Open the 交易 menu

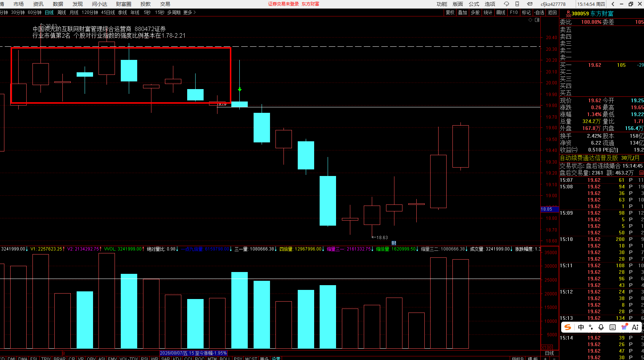pos(165,4)
